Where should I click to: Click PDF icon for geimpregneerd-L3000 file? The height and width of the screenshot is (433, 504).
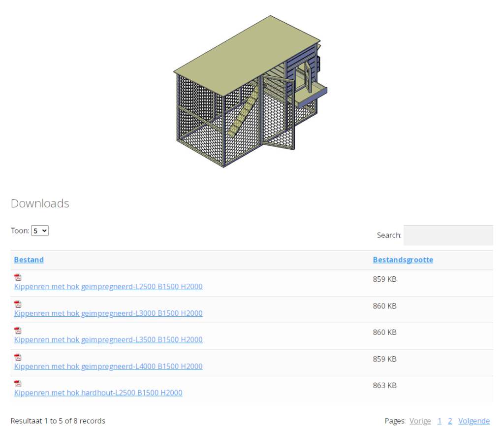tap(18, 304)
